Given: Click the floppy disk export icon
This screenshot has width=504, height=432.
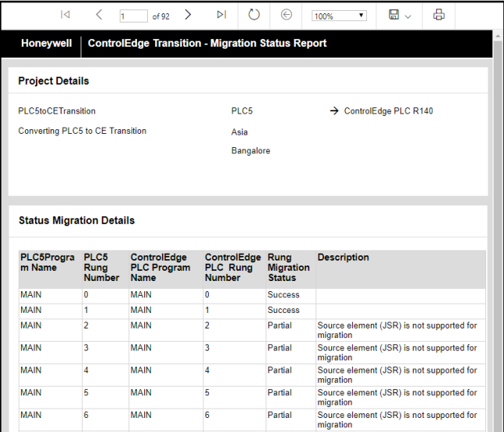Looking at the screenshot, I should (394, 15).
